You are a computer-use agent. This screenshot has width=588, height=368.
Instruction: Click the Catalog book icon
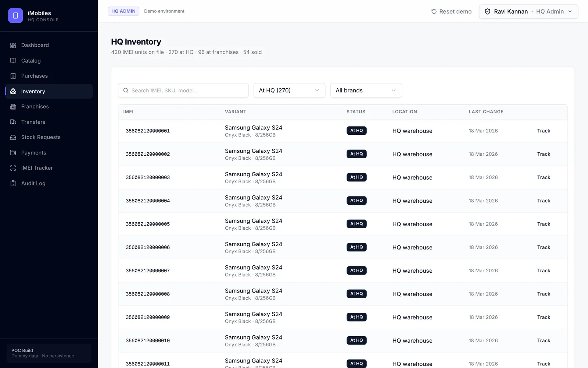13,61
